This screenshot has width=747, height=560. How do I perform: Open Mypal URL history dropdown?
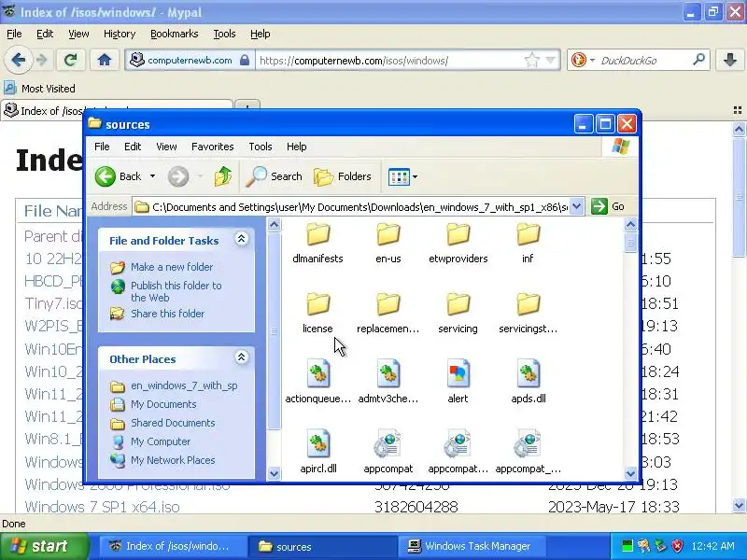click(x=551, y=61)
